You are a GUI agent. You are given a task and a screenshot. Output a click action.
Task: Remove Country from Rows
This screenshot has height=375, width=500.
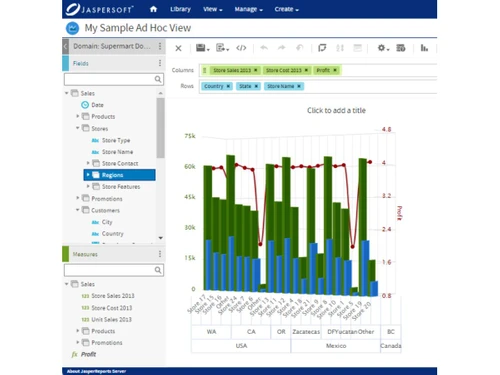pyautogui.click(x=228, y=86)
